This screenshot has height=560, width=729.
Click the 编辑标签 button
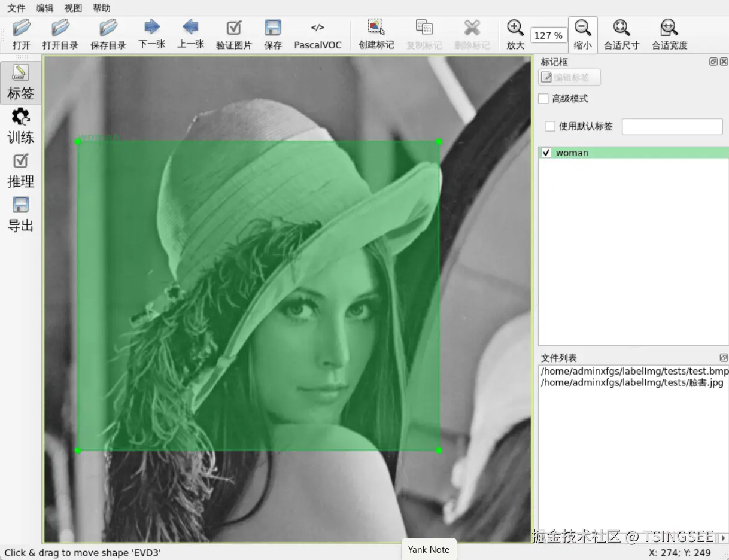[569, 77]
